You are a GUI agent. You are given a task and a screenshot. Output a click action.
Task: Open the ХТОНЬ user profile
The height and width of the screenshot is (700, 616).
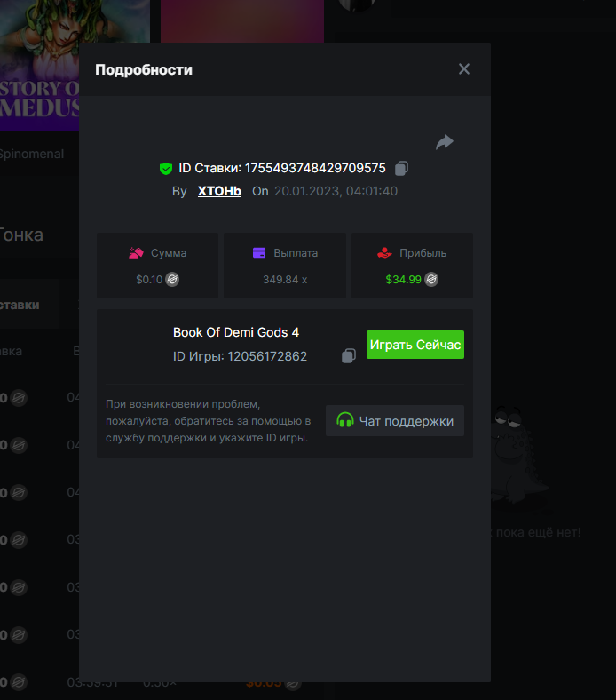pyautogui.click(x=219, y=191)
